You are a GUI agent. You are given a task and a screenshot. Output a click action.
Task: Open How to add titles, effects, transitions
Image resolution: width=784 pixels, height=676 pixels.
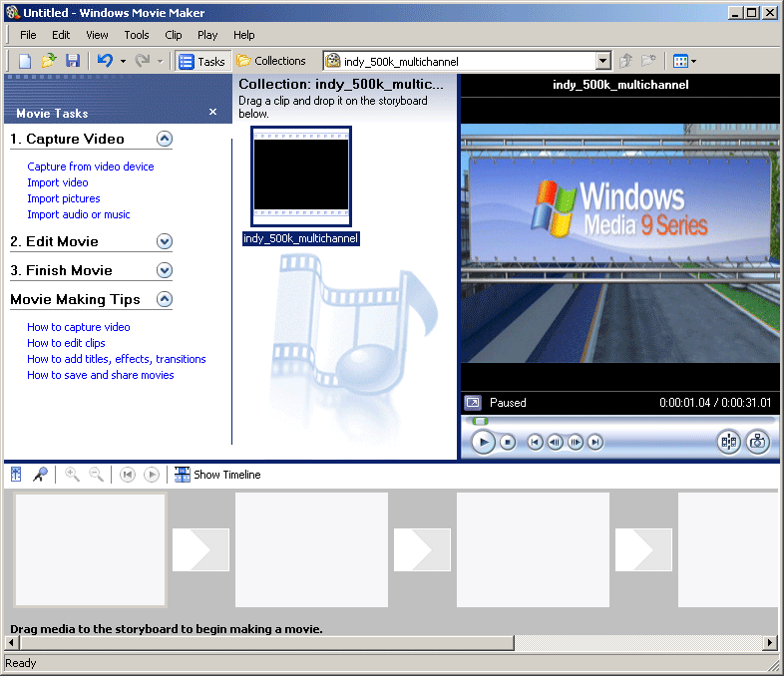[x=117, y=359]
